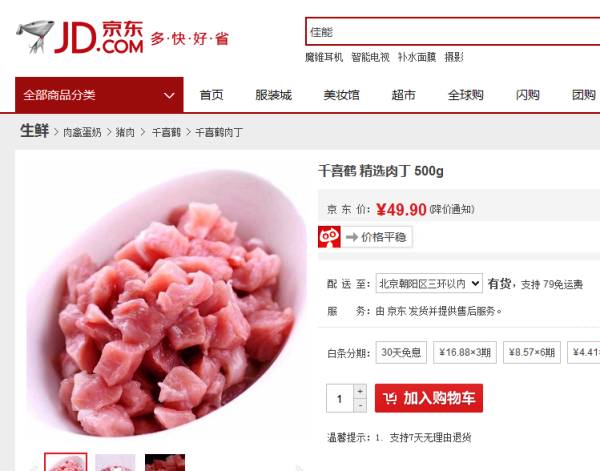This screenshot has height=471, width=600.
Task: Select the 30天免息 installment option
Action: coord(401,352)
